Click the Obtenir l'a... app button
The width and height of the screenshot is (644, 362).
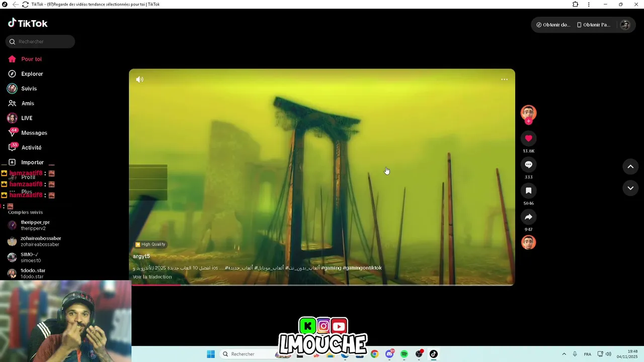pyautogui.click(x=594, y=25)
